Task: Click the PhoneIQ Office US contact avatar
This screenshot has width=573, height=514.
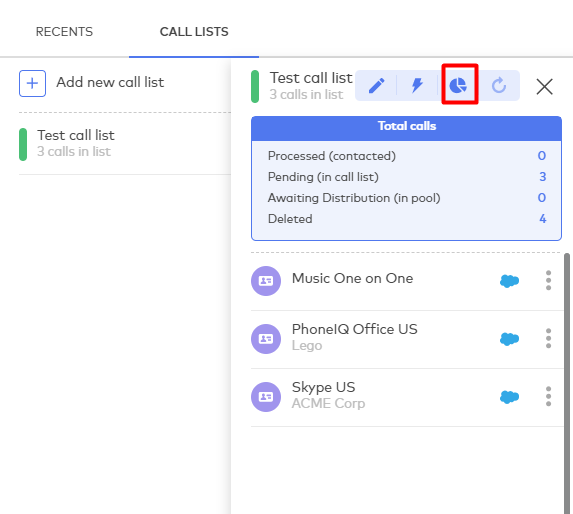Action: 266,339
